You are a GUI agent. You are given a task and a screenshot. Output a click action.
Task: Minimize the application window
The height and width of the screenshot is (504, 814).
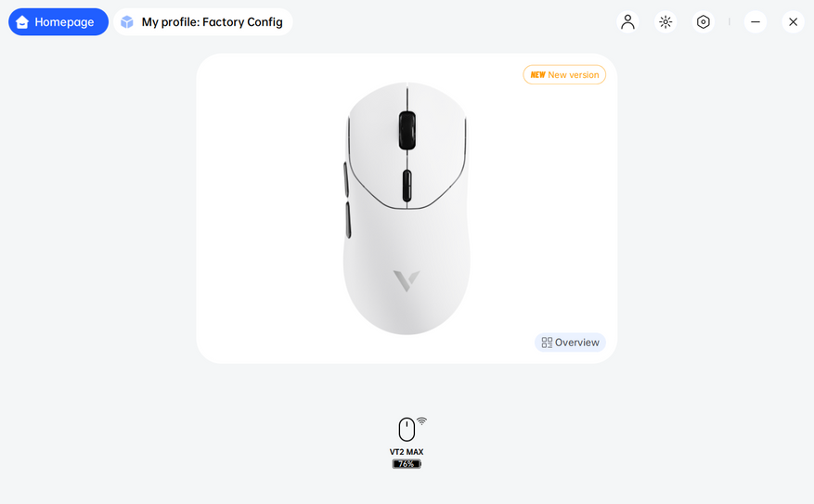(x=756, y=21)
